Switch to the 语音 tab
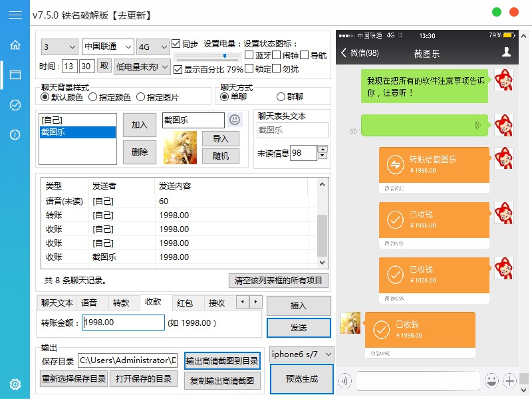The width and height of the screenshot is (532, 399). point(89,303)
